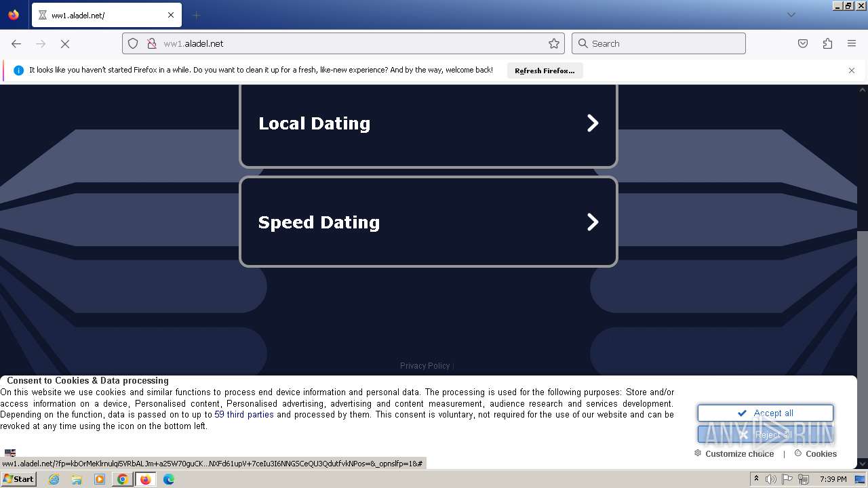
Task: Click inside the Search field
Action: point(658,43)
